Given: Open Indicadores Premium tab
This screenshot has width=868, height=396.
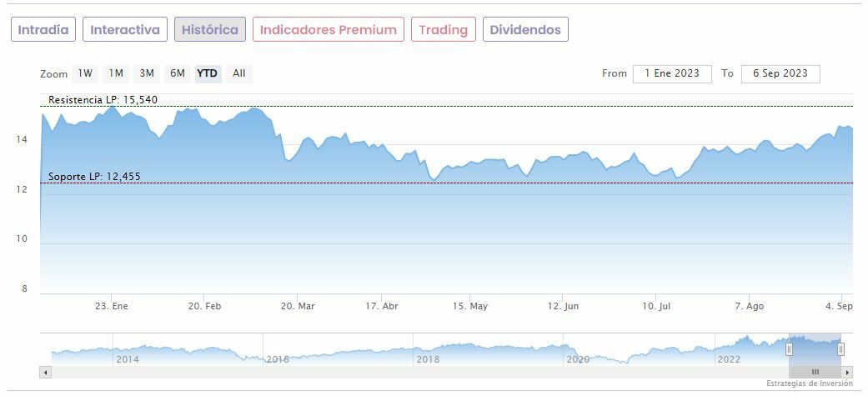Looking at the screenshot, I should click(x=328, y=30).
